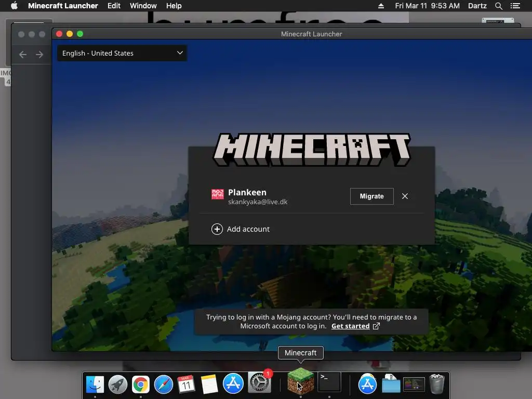The height and width of the screenshot is (399, 532).
Task: Click the email skankyaka@live.dk
Action: (x=258, y=202)
